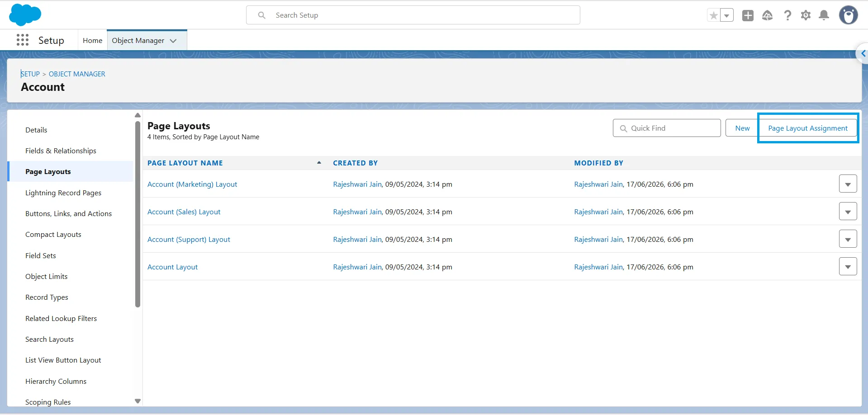
Task: Open row actions for Account Layout
Action: point(848,267)
